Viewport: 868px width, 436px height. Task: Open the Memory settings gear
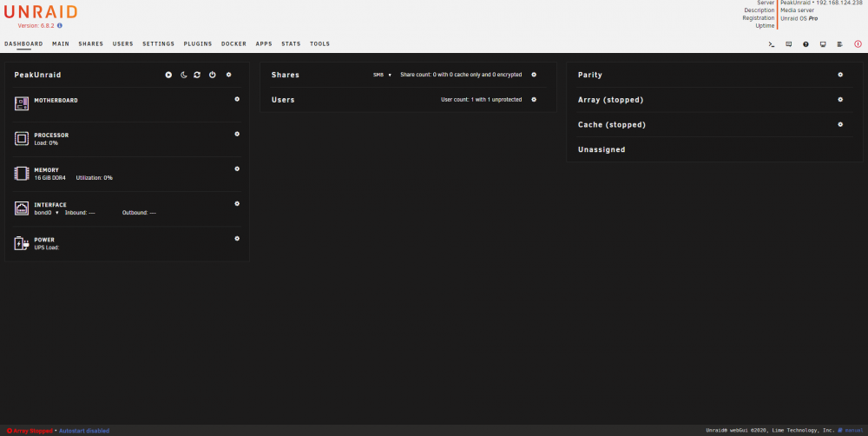point(237,169)
